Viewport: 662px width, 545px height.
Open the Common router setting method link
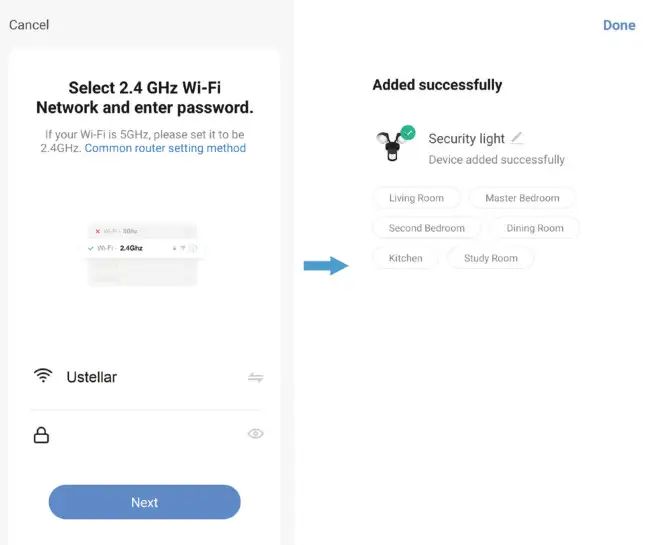pyautogui.click(x=165, y=148)
